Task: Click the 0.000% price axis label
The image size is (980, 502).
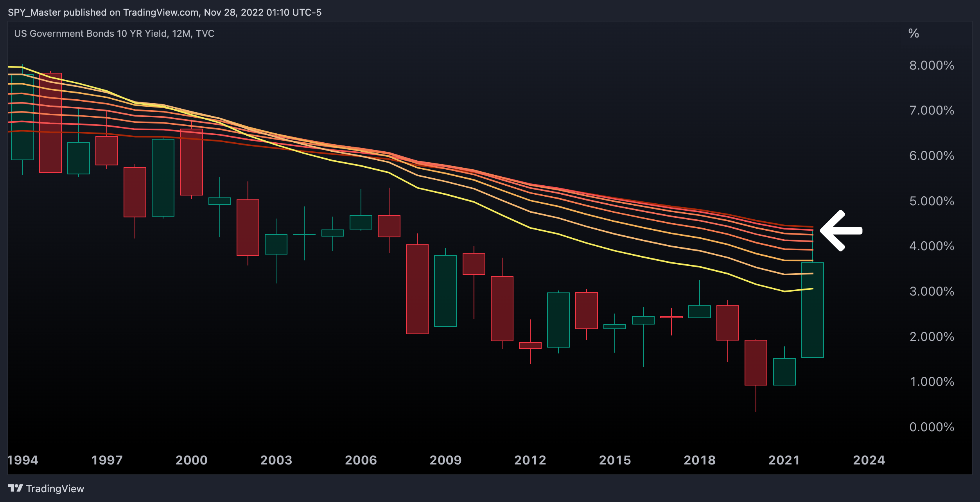Action: pos(932,427)
